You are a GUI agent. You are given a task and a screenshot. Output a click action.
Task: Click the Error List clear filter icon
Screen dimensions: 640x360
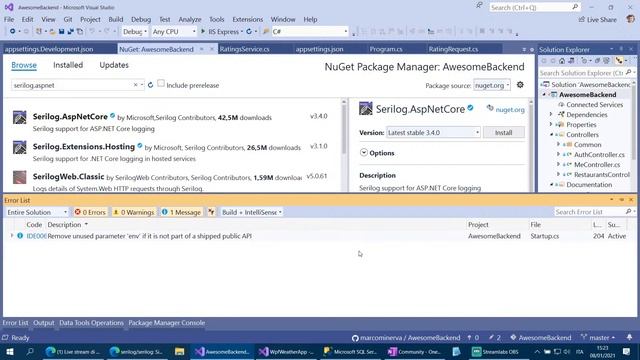211,212
